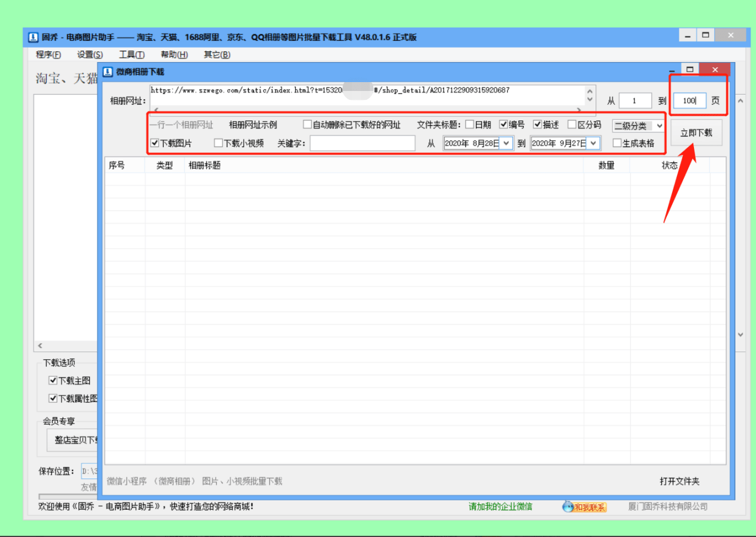Click the 立即下载 button
756x537 pixels.
click(x=696, y=133)
